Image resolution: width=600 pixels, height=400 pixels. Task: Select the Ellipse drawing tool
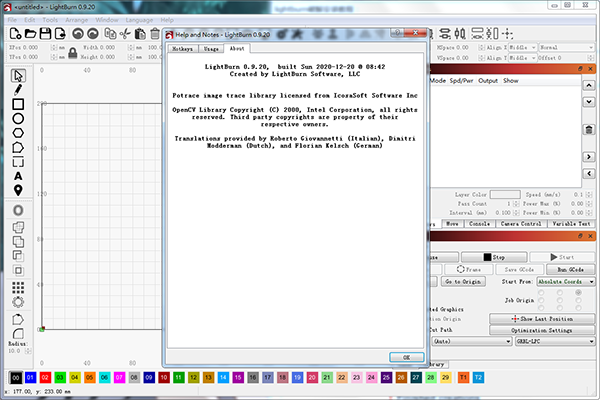coord(18,119)
